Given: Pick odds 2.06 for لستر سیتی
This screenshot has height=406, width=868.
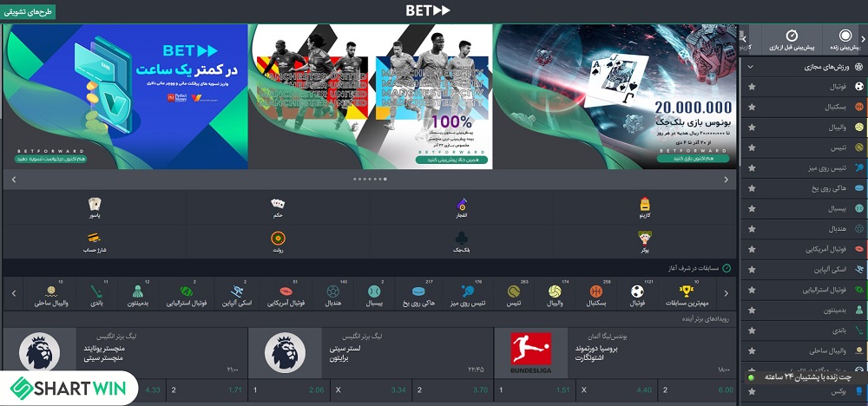Looking at the screenshot, I should pos(288,390).
